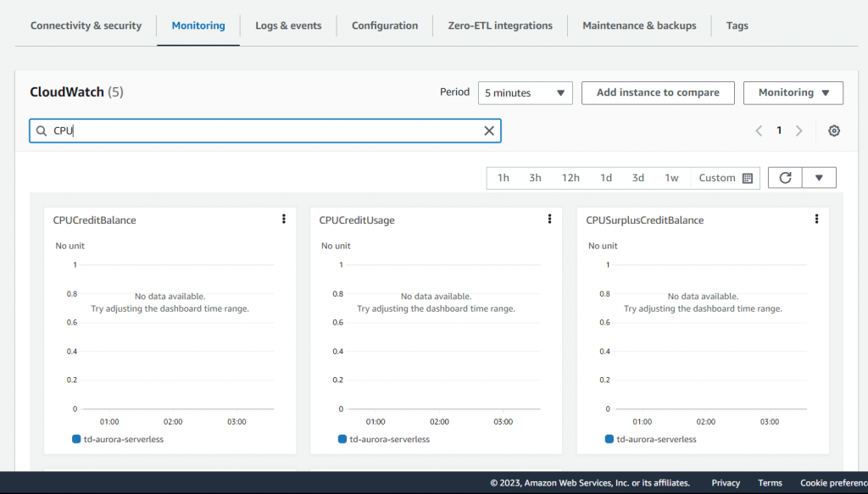Open the CloudWatch settings gear icon

point(834,130)
